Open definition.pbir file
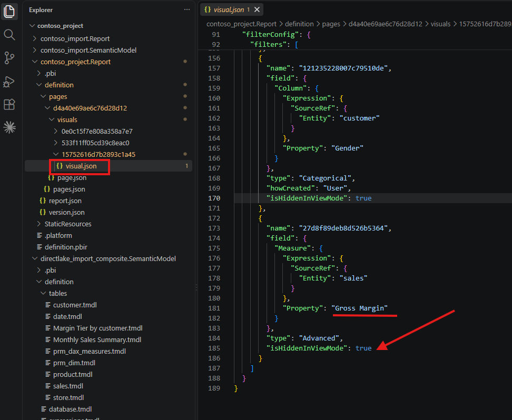This screenshot has width=512, height=420. [x=66, y=247]
